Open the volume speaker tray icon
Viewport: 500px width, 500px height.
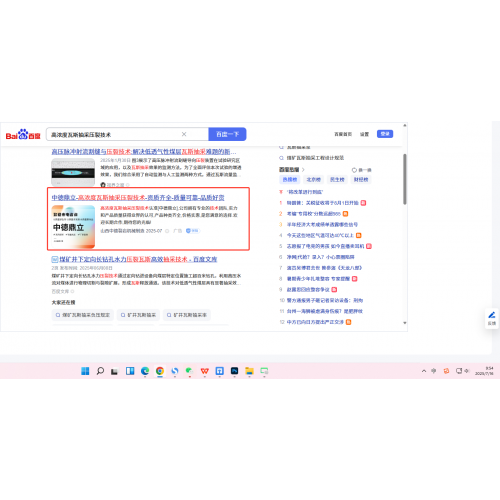click(x=466, y=371)
